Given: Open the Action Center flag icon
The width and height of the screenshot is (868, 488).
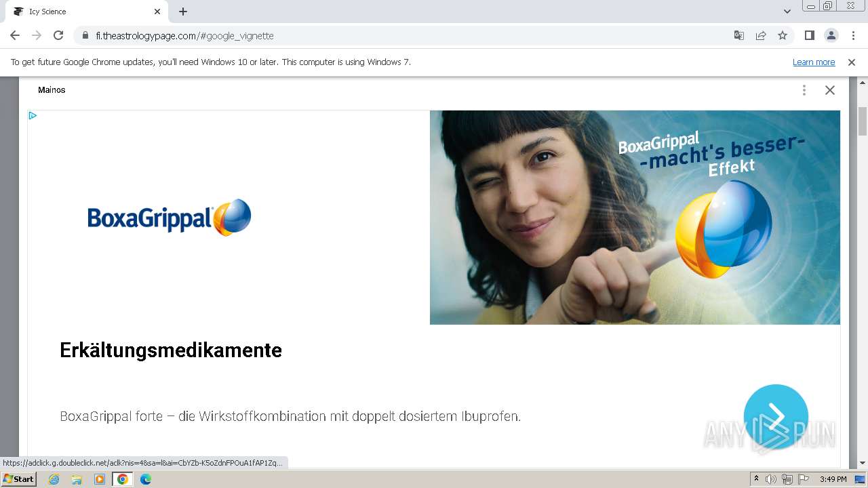Looking at the screenshot, I should [804, 479].
